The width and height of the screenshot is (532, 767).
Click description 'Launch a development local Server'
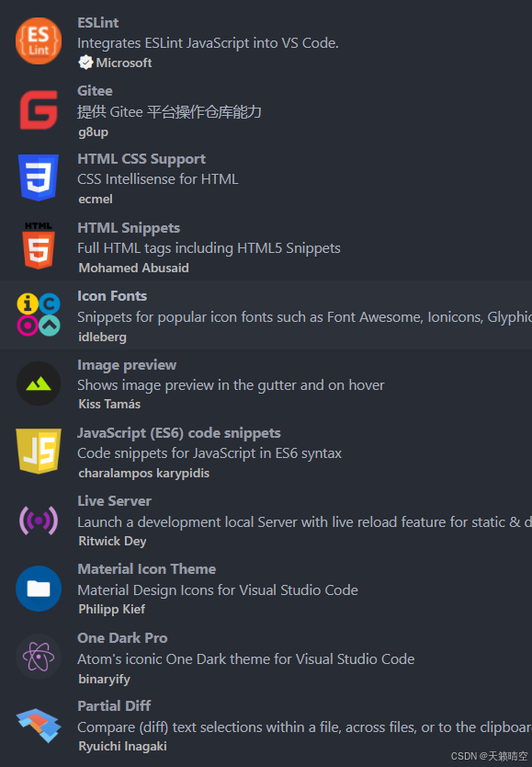187,522
